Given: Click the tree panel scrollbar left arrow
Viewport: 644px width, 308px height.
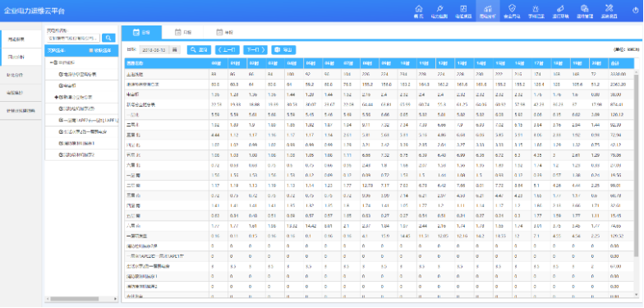Looking at the screenshot, I should tap(48, 299).
